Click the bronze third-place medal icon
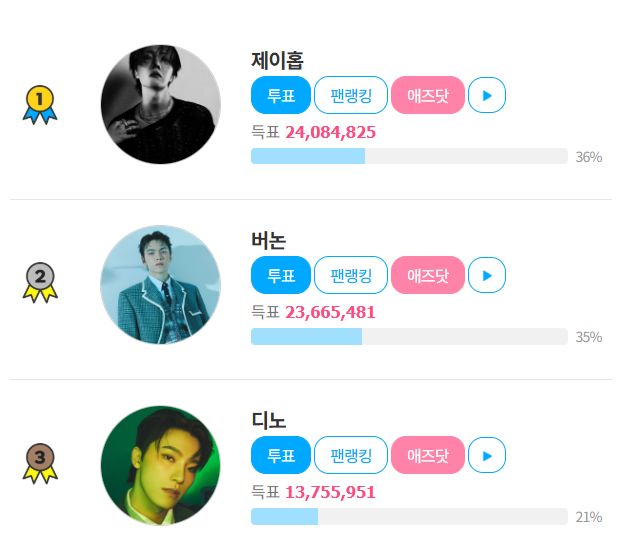Image resolution: width=627 pixels, height=551 pixels. tap(40, 463)
